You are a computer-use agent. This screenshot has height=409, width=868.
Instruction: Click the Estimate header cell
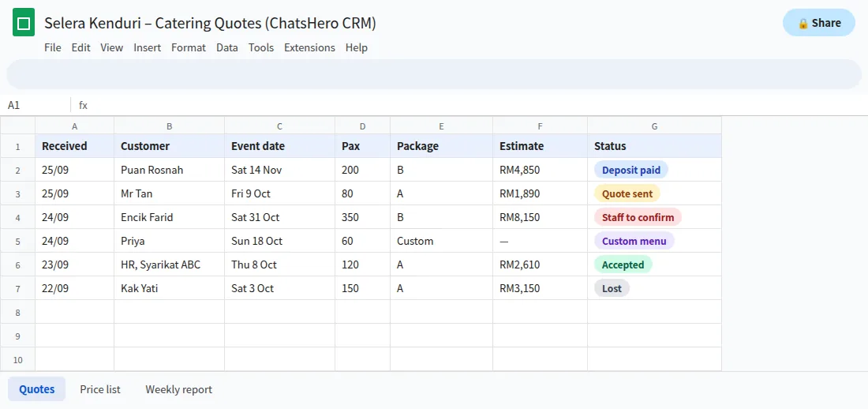540,146
